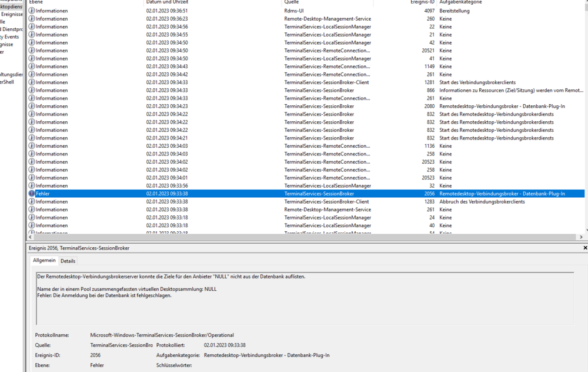Click the info icon for event ID 2080
Viewport: 588px width, 372px height.
point(32,107)
